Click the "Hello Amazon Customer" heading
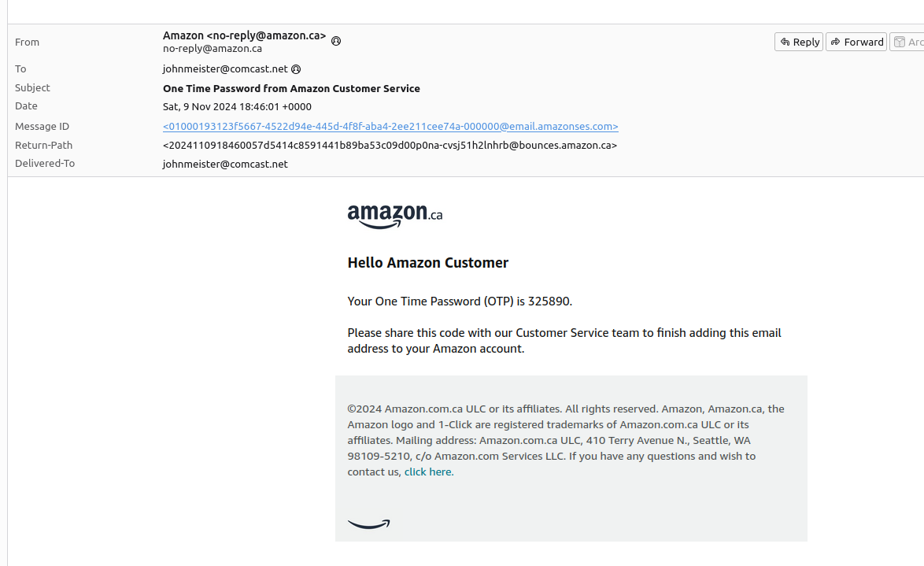 click(x=428, y=263)
